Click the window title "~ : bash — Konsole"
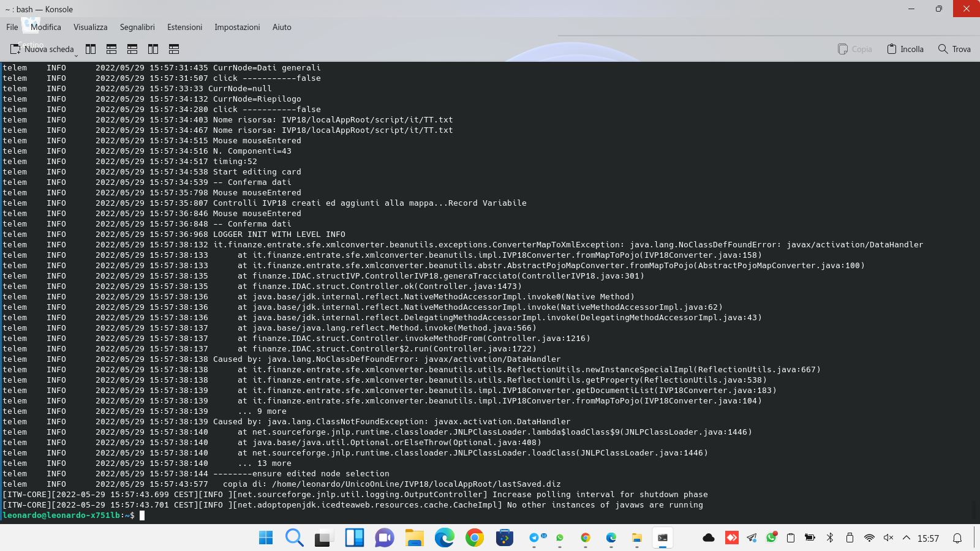The image size is (980, 551). tap(39, 9)
